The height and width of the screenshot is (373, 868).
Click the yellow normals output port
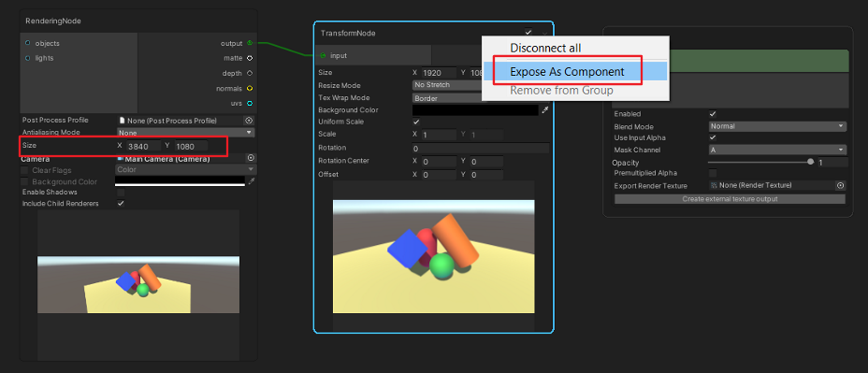(x=250, y=89)
